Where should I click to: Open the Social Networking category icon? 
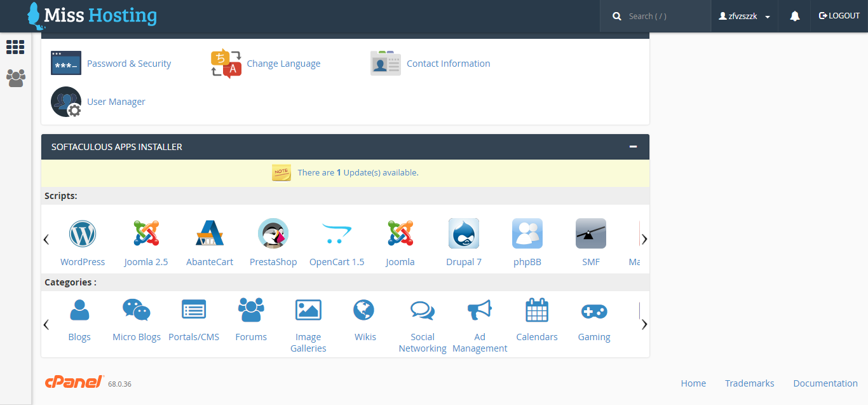[x=423, y=310]
